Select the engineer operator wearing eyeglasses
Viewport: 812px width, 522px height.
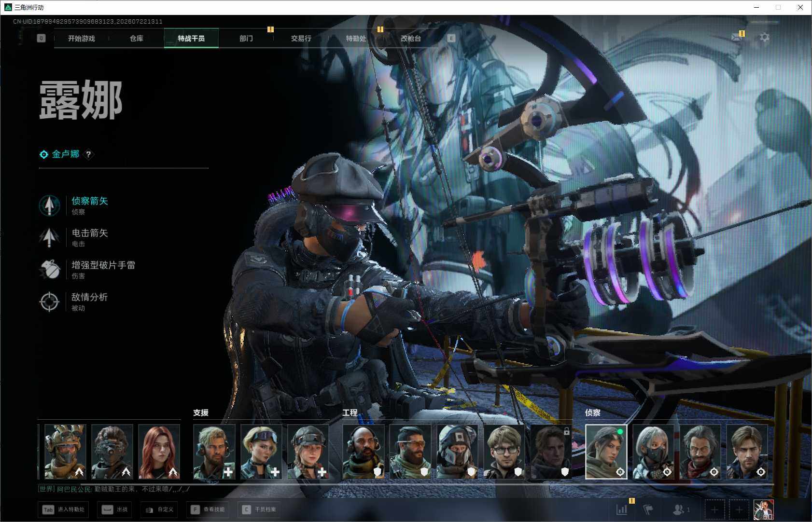coord(504,452)
